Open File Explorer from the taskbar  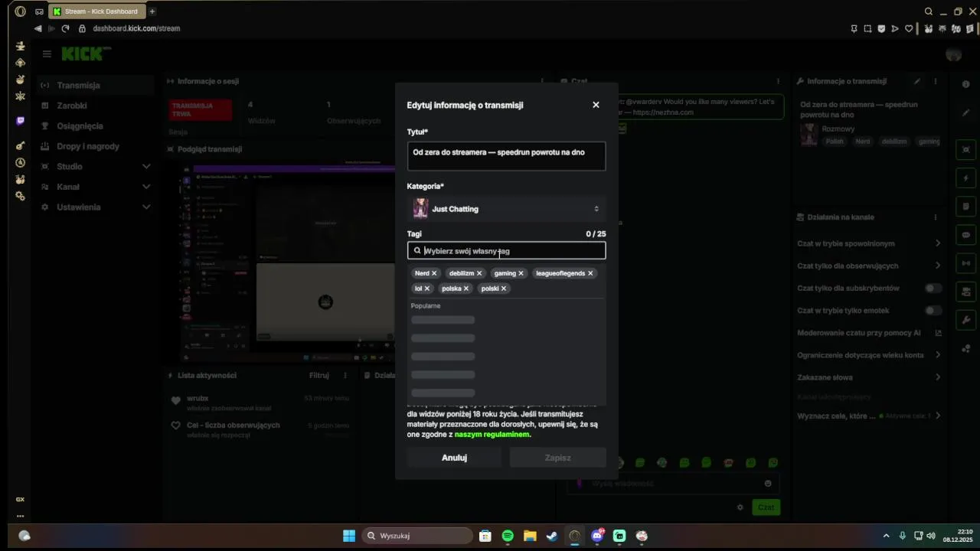click(x=530, y=536)
